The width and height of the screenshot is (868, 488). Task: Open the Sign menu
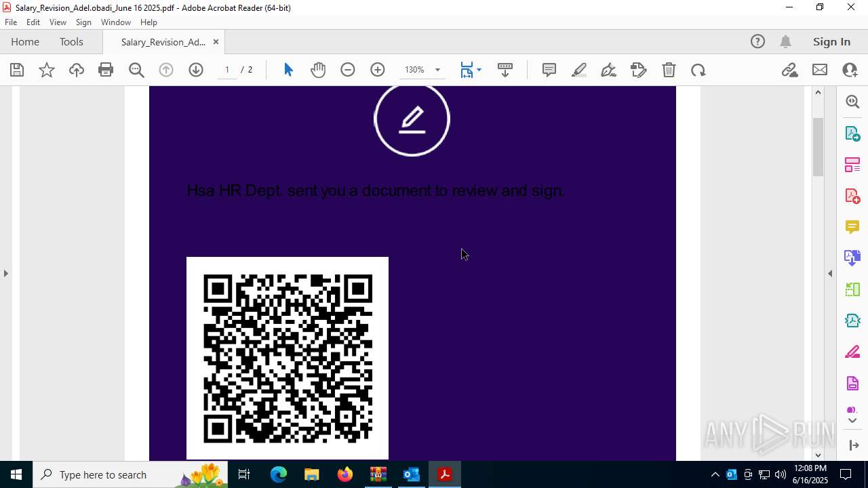point(83,22)
